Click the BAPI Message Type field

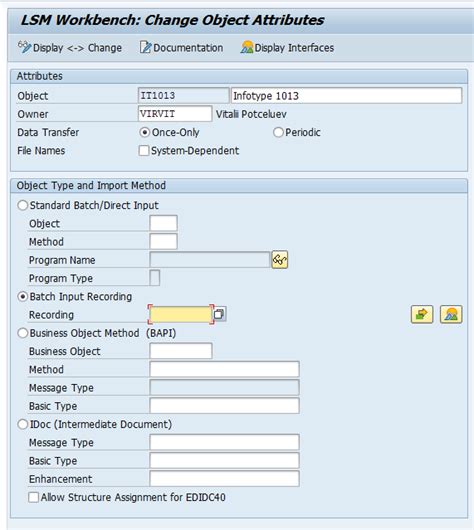click(x=224, y=388)
